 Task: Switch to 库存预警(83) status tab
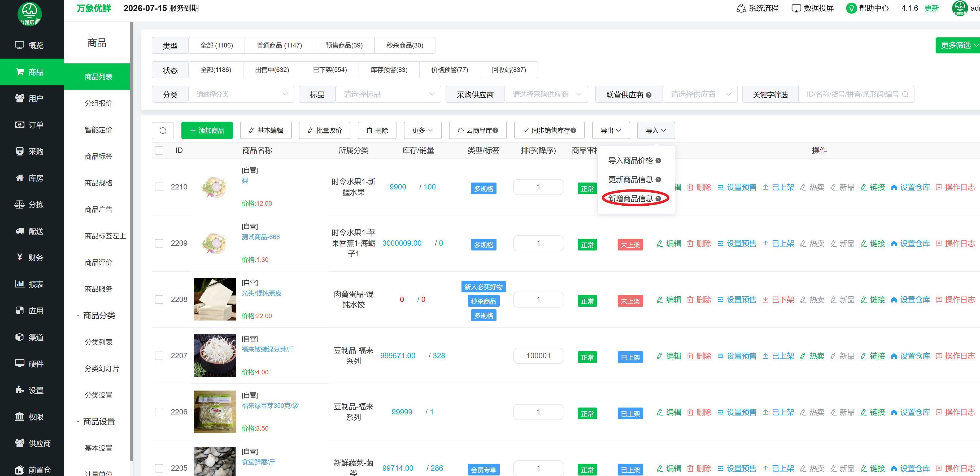(389, 70)
